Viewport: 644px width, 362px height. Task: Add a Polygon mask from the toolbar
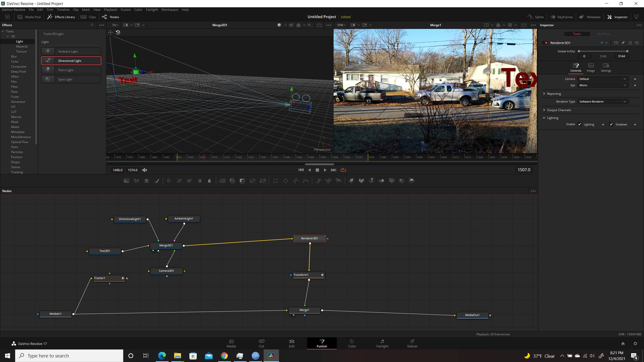[x=296, y=181]
